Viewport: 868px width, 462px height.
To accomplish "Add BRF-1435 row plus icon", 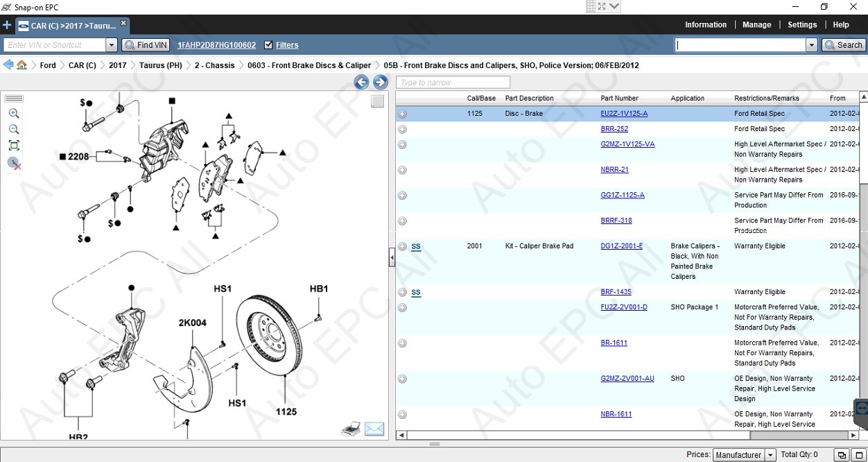I will click(402, 292).
